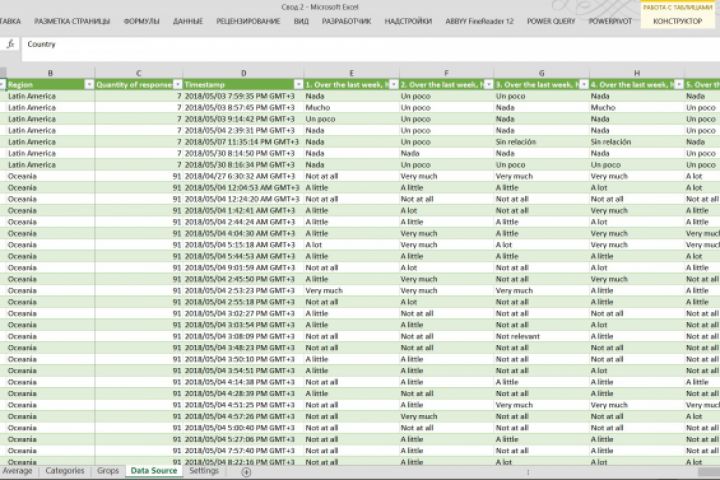Switch to the Average sheet tab
The width and height of the screenshot is (720, 480).
point(17,471)
